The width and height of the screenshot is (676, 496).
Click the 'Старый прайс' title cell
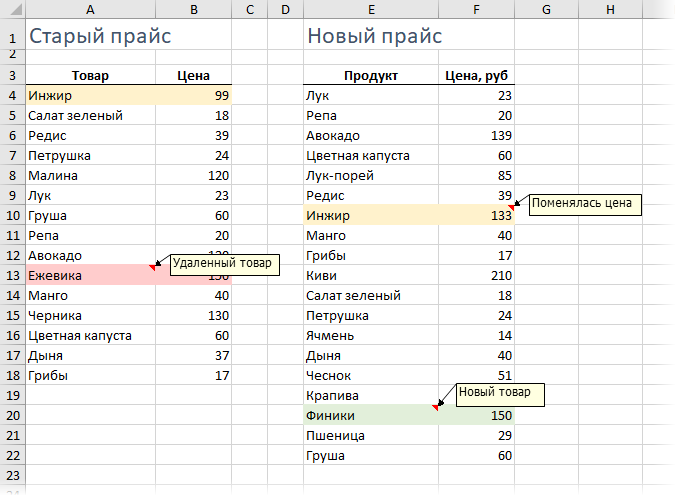point(91,35)
